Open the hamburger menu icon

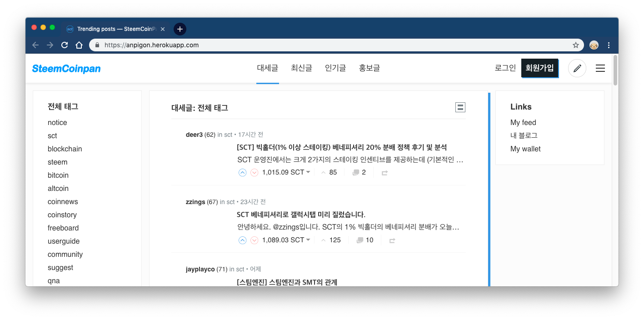600,68
